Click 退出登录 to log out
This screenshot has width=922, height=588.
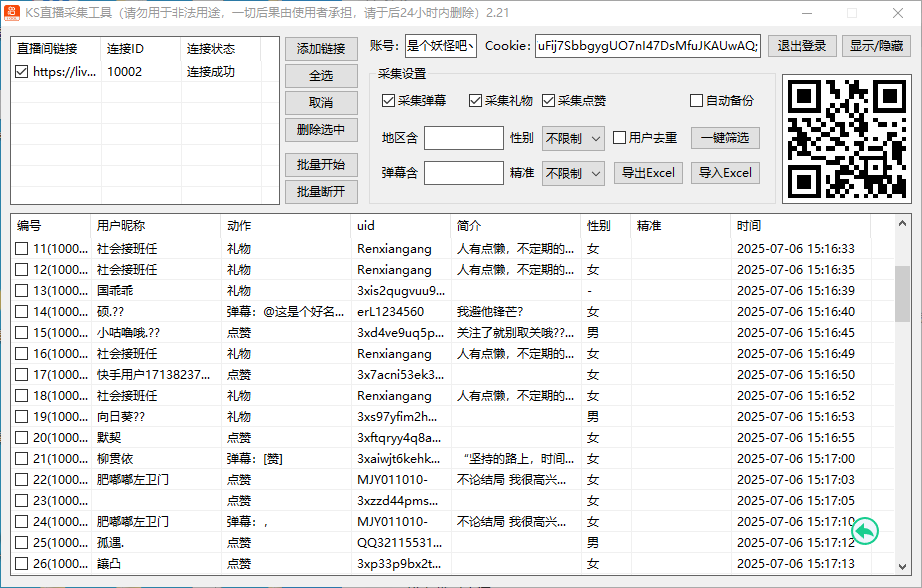pos(802,46)
